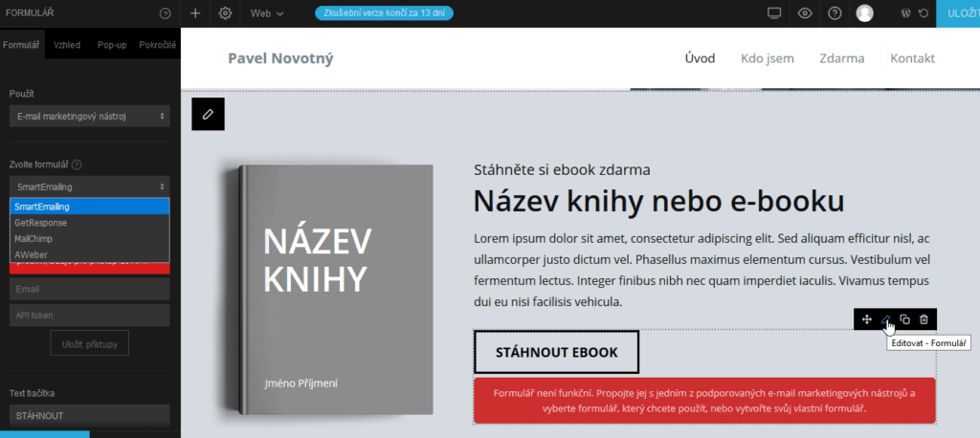Open page settings gear icon

[226, 13]
